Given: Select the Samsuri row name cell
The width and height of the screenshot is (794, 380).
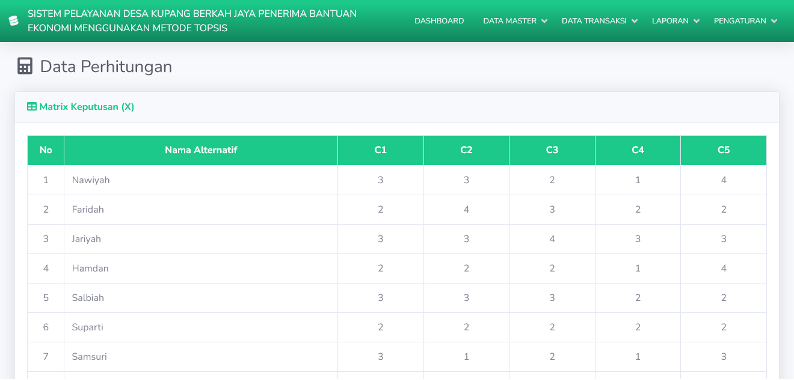Looking at the screenshot, I should click(x=201, y=357).
